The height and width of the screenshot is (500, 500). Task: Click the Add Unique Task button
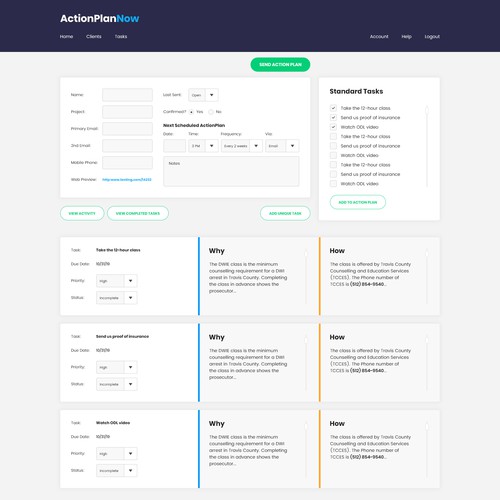tap(285, 213)
